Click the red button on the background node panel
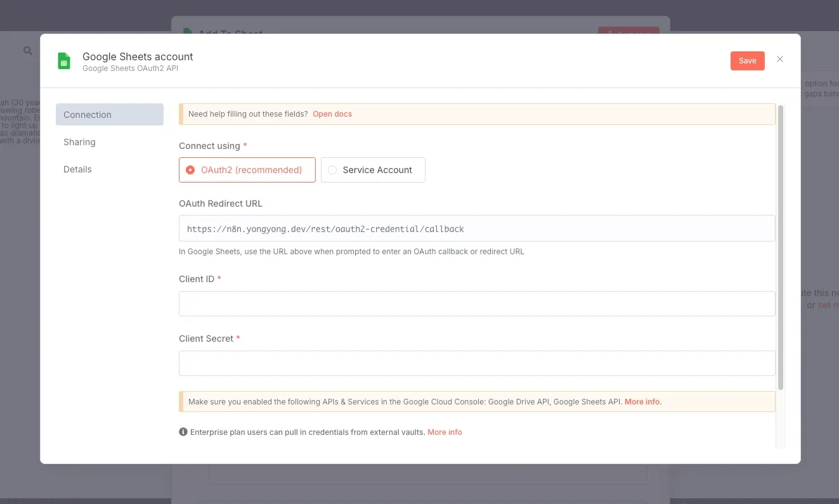This screenshot has width=839, height=504. click(628, 30)
